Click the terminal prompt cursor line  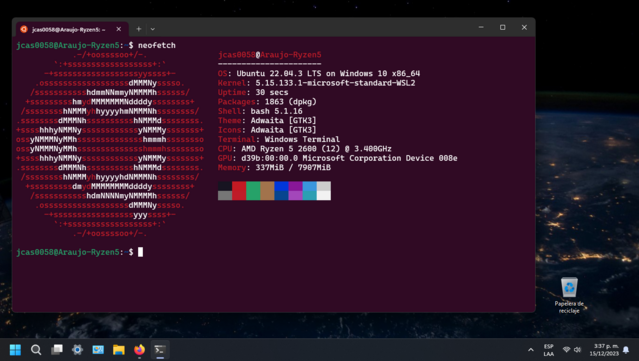click(x=79, y=252)
